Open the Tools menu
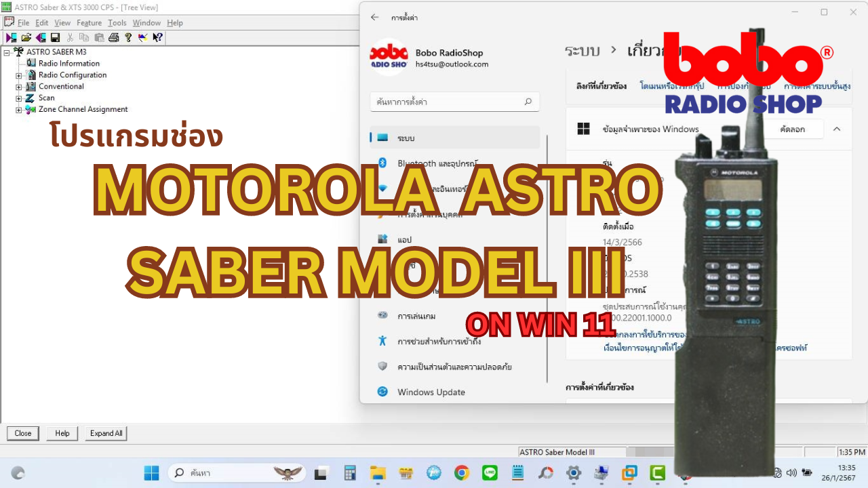Screen dimensions: 868x488 click(x=117, y=23)
